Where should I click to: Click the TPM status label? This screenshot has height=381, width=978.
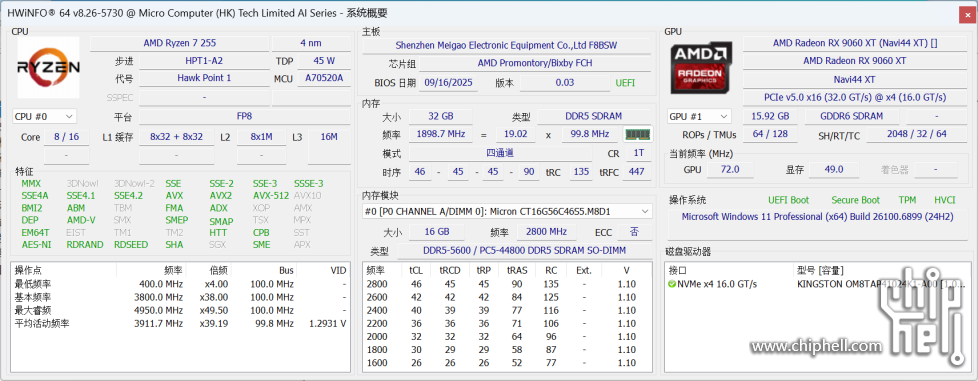click(x=907, y=200)
